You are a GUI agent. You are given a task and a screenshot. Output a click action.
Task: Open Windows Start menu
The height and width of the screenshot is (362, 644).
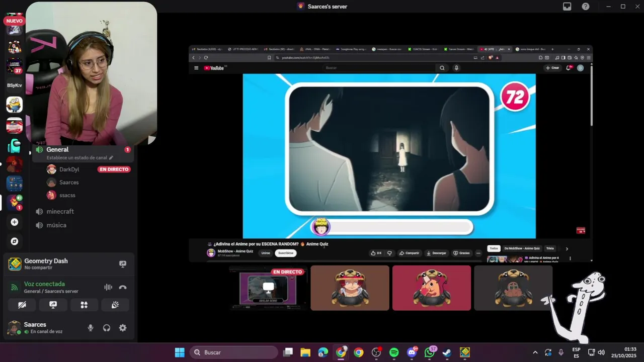tap(180, 352)
